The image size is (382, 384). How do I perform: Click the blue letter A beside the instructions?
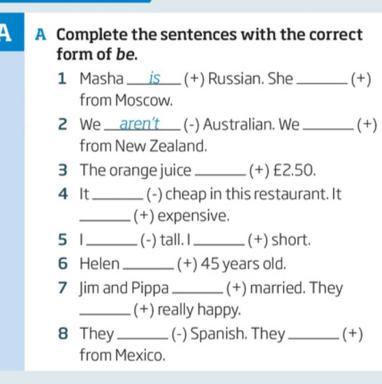tap(40, 35)
